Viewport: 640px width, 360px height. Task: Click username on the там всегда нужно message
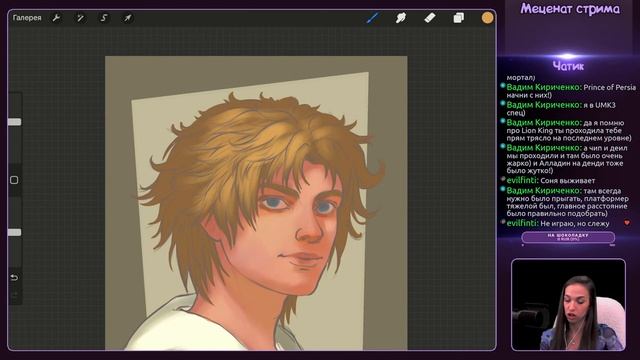point(543,191)
